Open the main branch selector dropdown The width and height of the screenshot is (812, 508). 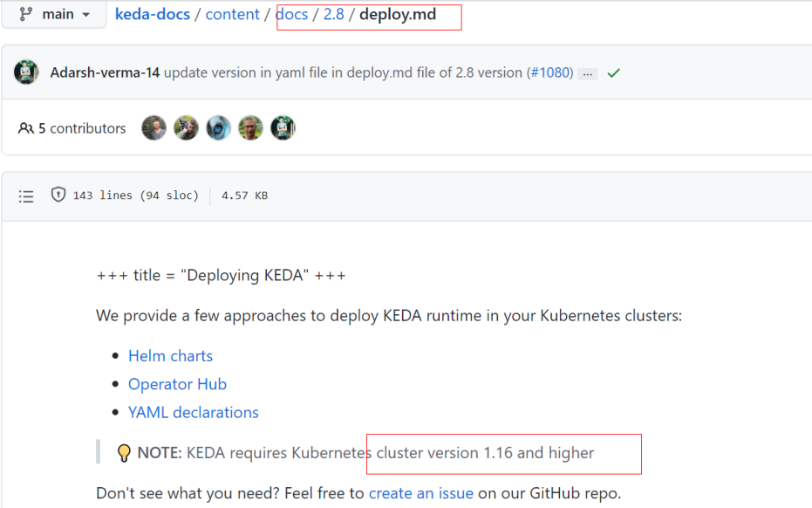point(54,14)
